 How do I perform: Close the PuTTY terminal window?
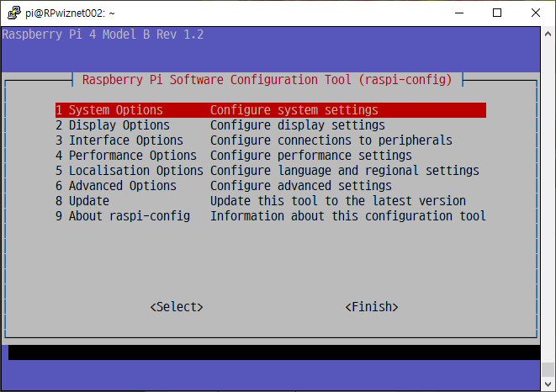[x=536, y=13]
